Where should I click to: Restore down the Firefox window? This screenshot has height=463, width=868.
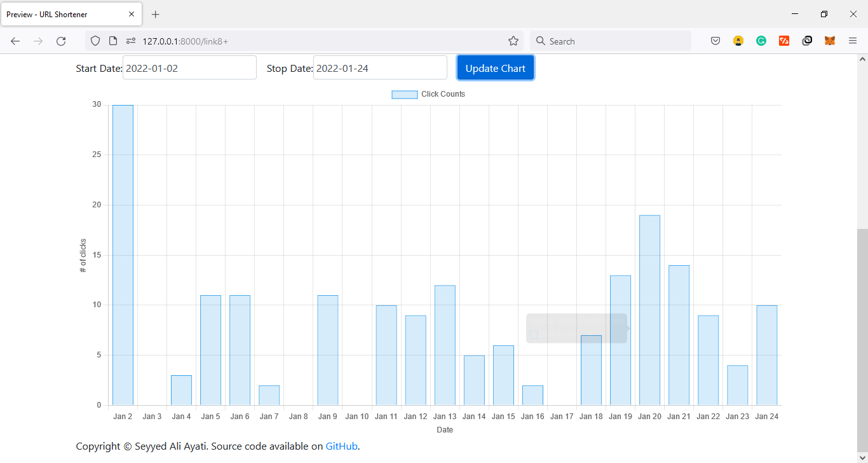tap(824, 14)
